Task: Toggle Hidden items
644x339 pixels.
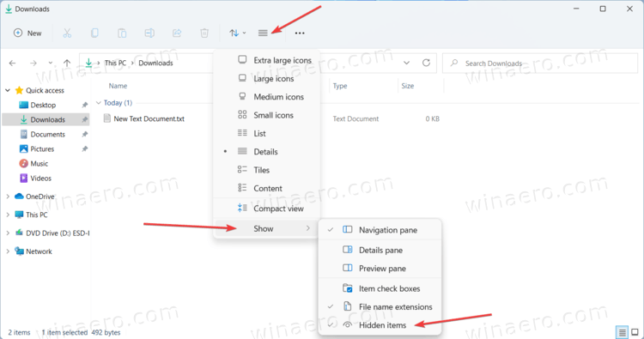Action: [380, 325]
